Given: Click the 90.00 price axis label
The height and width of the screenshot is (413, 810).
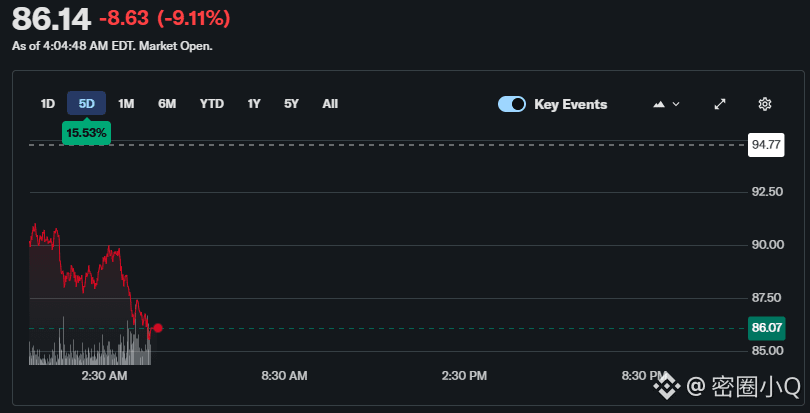Looking at the screenshot, I should [767, 244].
